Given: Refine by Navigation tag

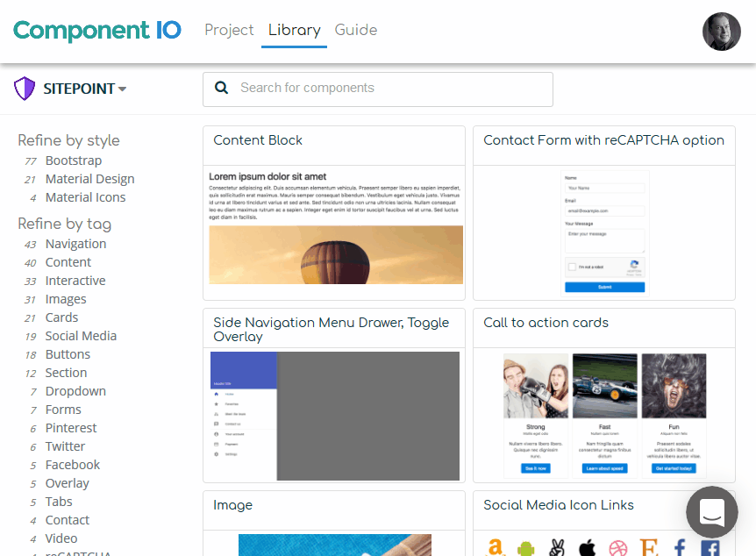Looking at the screenshot, I should (x=75, y=244).
